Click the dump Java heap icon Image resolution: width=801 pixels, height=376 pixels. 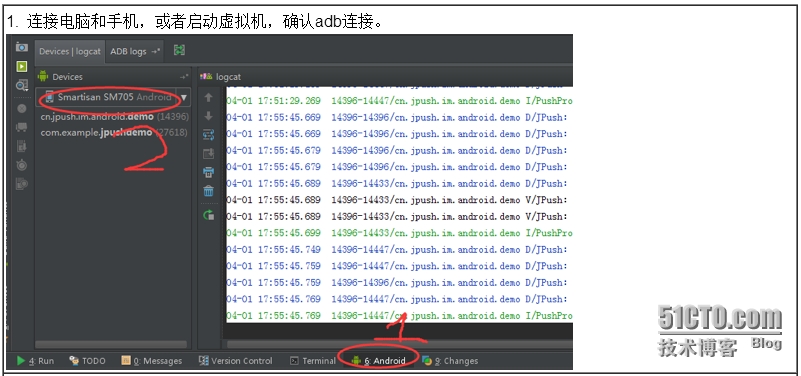click(21, 146)
